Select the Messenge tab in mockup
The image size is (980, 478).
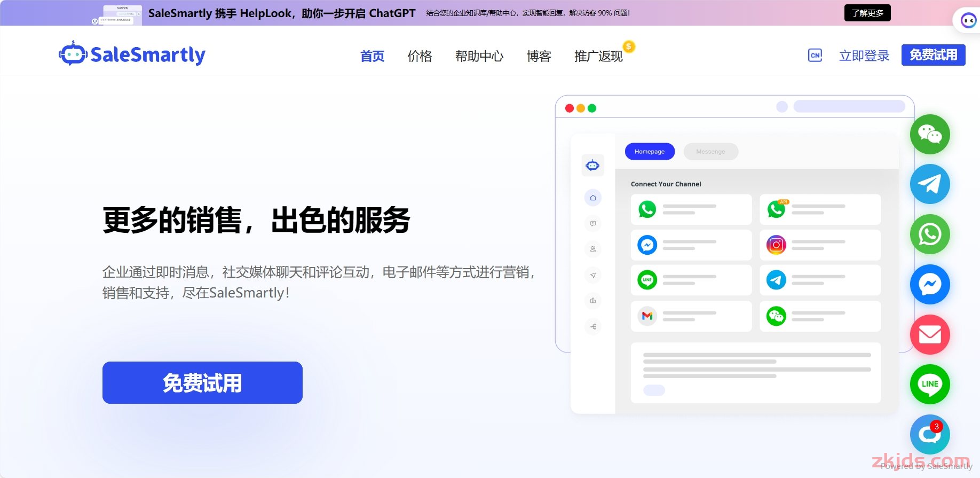pyautogui.click(x=710, y=152)
